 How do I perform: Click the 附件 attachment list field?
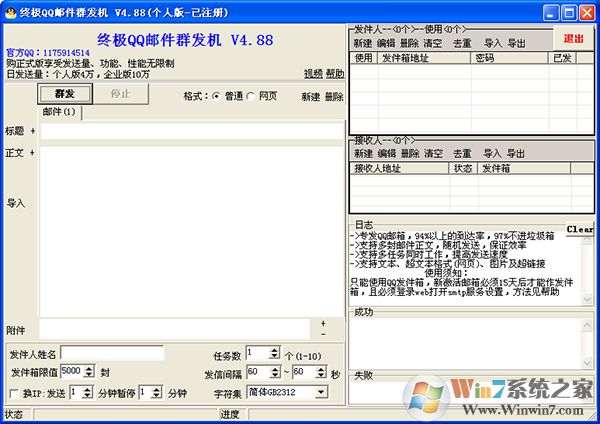click(x=175, y=329)
